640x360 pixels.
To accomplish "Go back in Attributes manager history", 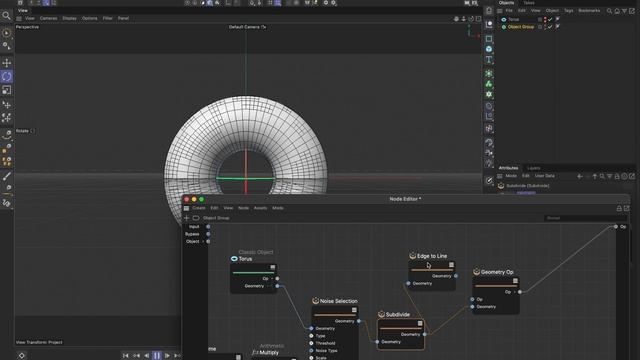I will tap(580, 176).
